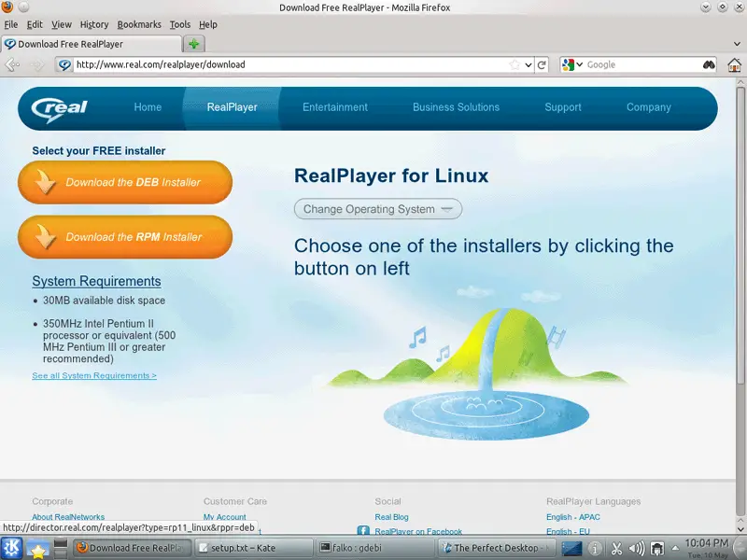Click Download the RPM Installer button
Viewport: 747px width, 560px height.
125,237
